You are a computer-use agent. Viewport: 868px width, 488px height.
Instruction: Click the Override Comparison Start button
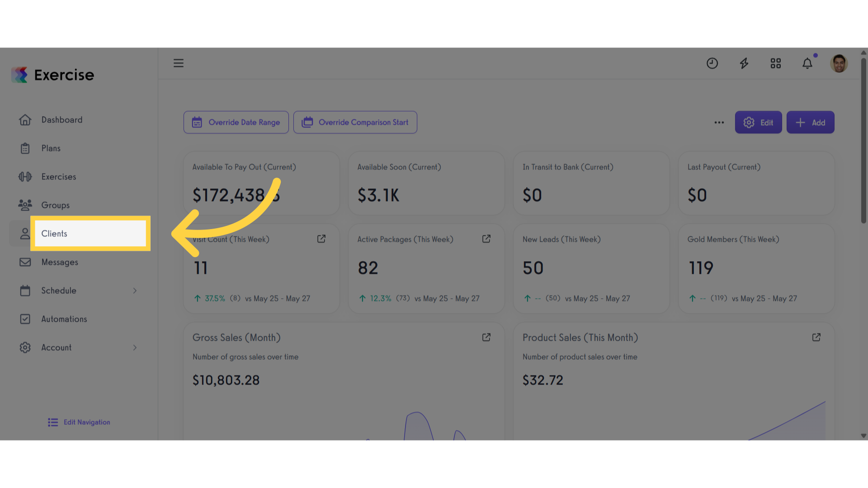point(355,122)
